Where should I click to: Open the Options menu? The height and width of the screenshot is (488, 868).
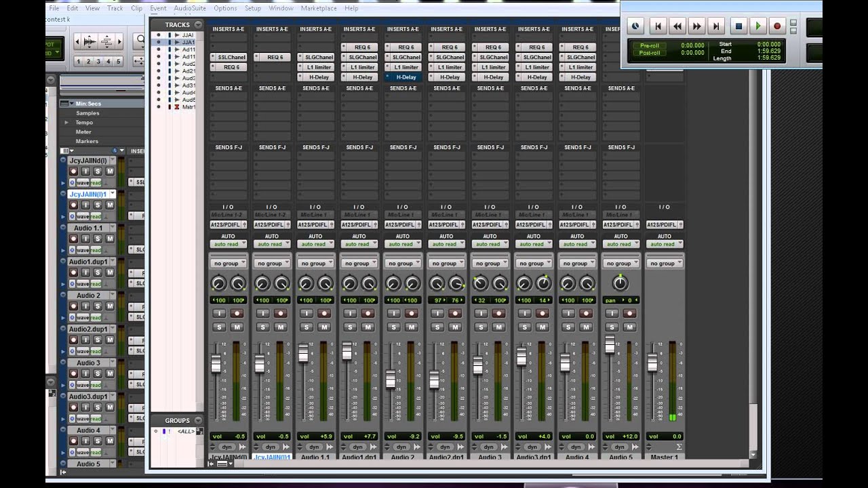point(225,8)
